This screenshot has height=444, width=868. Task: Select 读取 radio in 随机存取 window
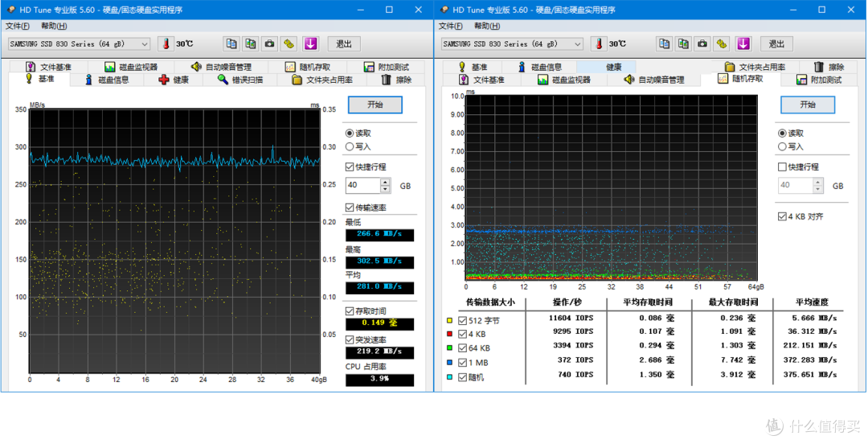tap(782, 133)
